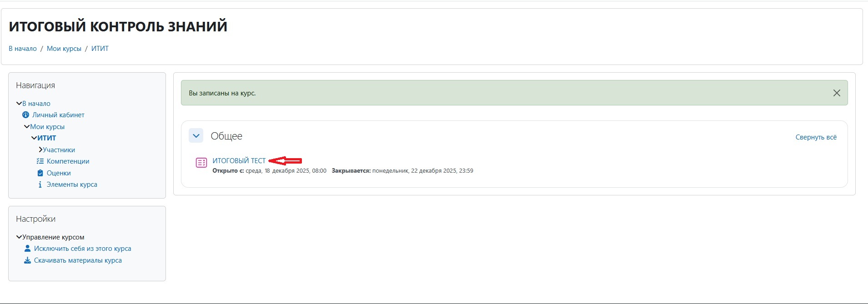Collapse the Мои курсы tree node

[x=27, y=127]
